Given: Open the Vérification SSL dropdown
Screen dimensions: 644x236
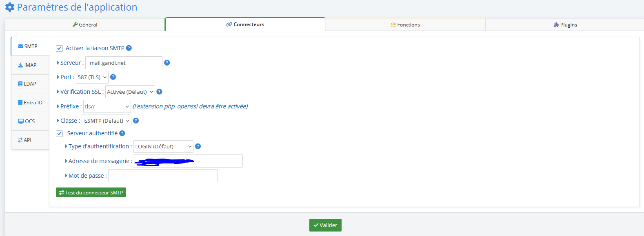Looking at the screenshot, I should (x=130, y=92).
